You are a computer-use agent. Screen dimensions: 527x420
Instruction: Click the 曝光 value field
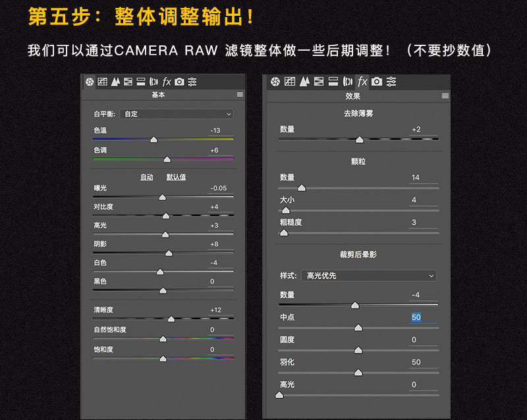tap(219, 188)
